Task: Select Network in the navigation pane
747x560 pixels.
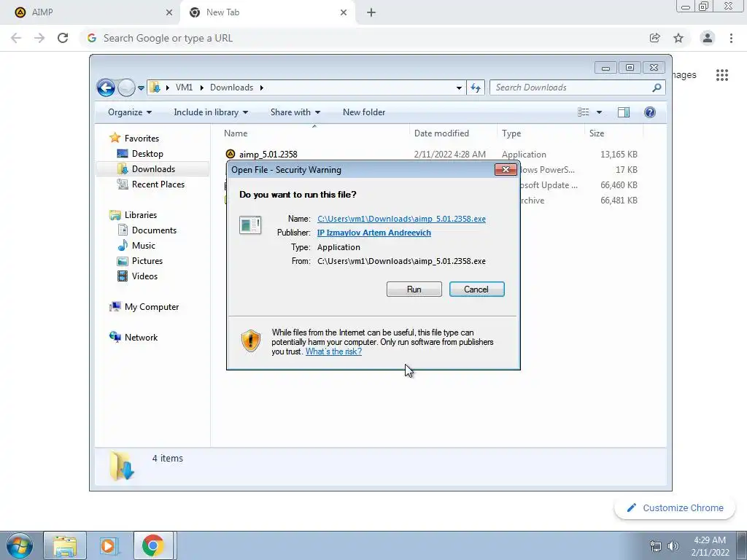Action: pos(141,337)
